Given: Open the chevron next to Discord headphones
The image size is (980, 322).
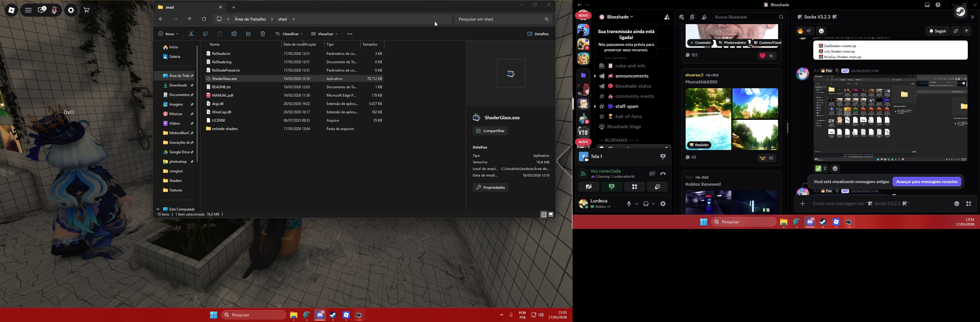Looking at the screenshot, I should [654, 204].
